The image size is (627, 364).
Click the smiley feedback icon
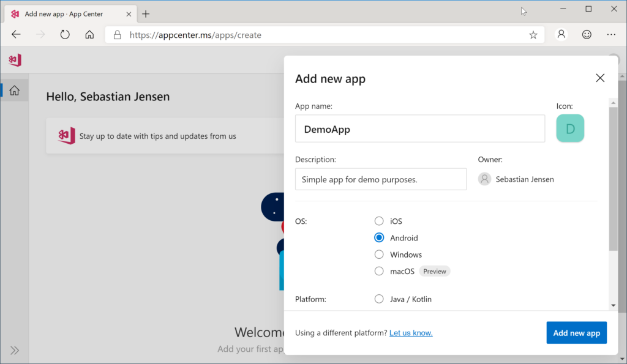587,35
